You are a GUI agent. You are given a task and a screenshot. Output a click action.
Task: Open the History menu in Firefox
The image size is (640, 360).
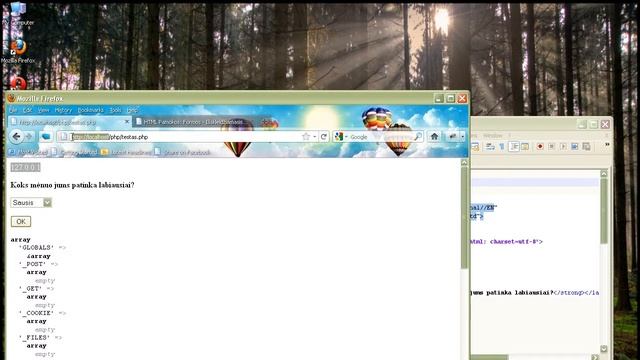pos(63,110)
